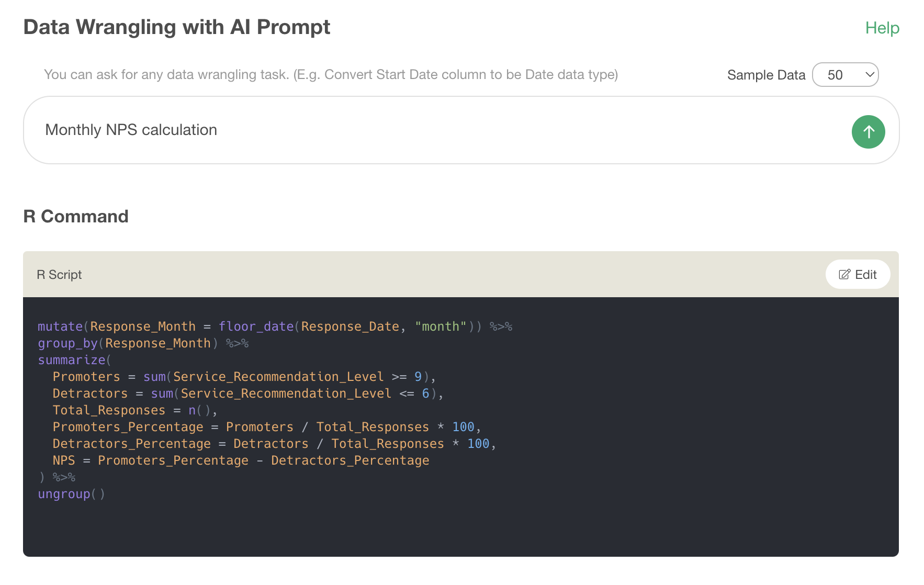Submit the prompt with the green arrow button
Screen dimensions: 924x585
point(868,132)
